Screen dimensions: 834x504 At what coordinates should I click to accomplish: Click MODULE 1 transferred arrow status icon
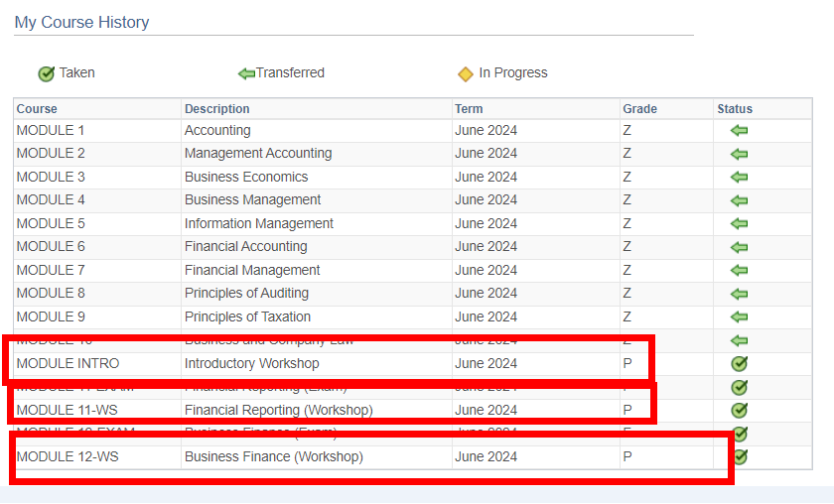coord(739,131)
